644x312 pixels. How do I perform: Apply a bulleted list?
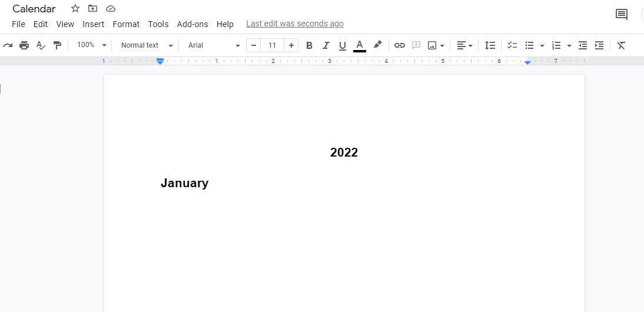pyautogui.click(x=529, y=45)
